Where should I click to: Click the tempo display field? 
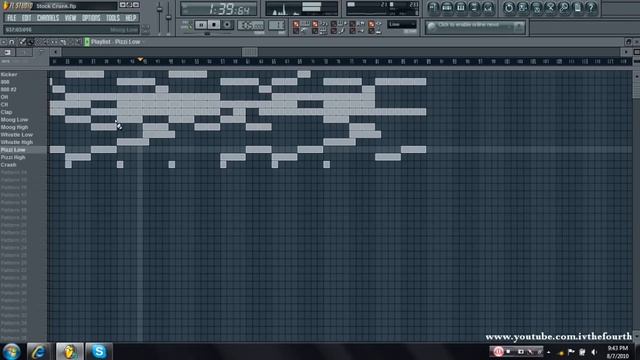point(251,25)
